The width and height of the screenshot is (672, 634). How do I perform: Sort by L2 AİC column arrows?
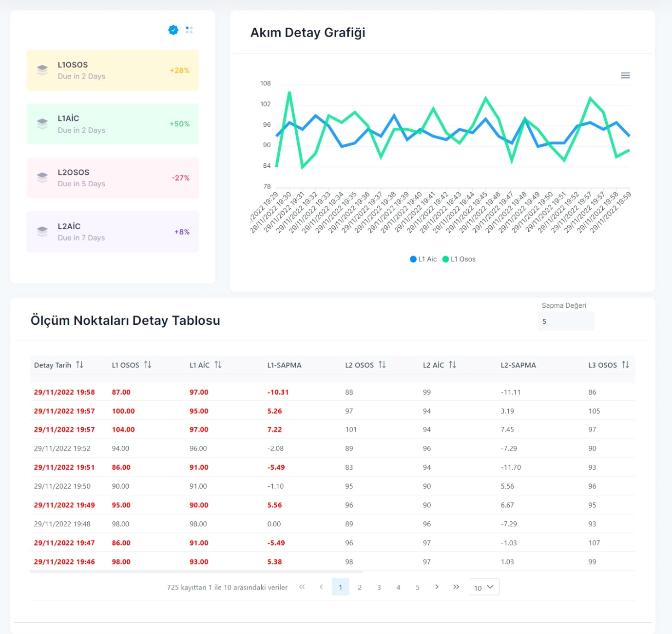point(452,365)
